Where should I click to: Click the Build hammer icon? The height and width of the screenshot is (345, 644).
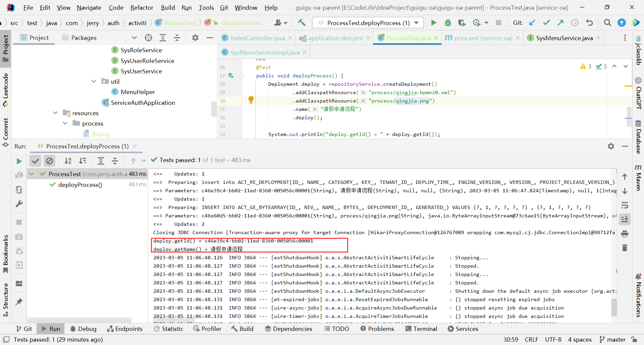click(x=302, y=23)
